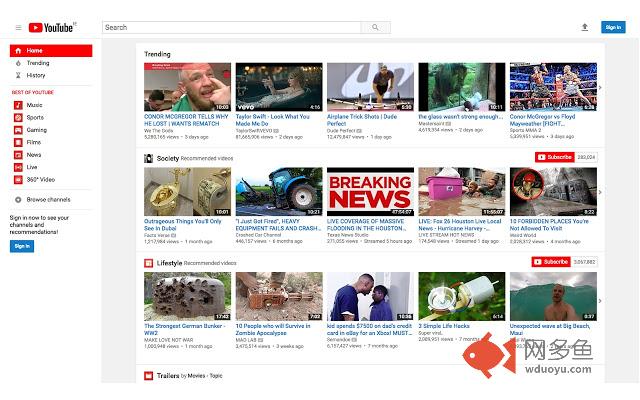Open Conor McGregor rematch video thumbnail
The image size is (640, 400).
(187, 87)
